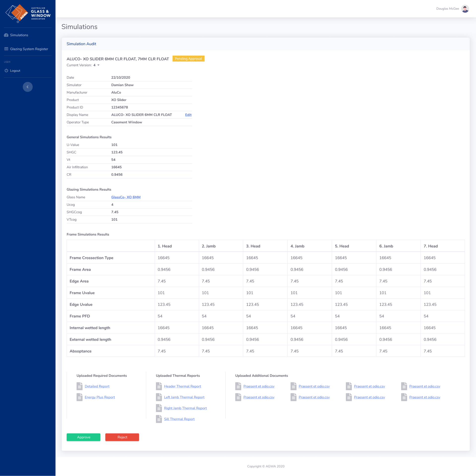The height and width of the screenshot is (476, 476).
Task: Switch to the Simulations section
Action: [19, 35]
